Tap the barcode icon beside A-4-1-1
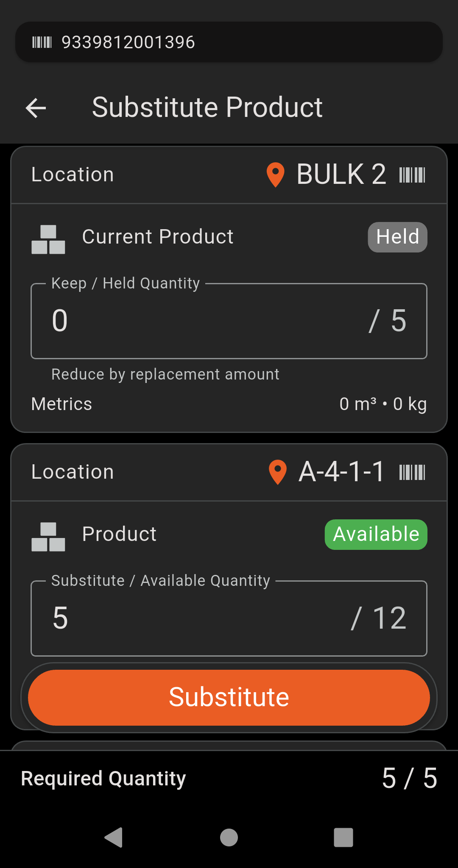The image size is (458, 868). 412,472
